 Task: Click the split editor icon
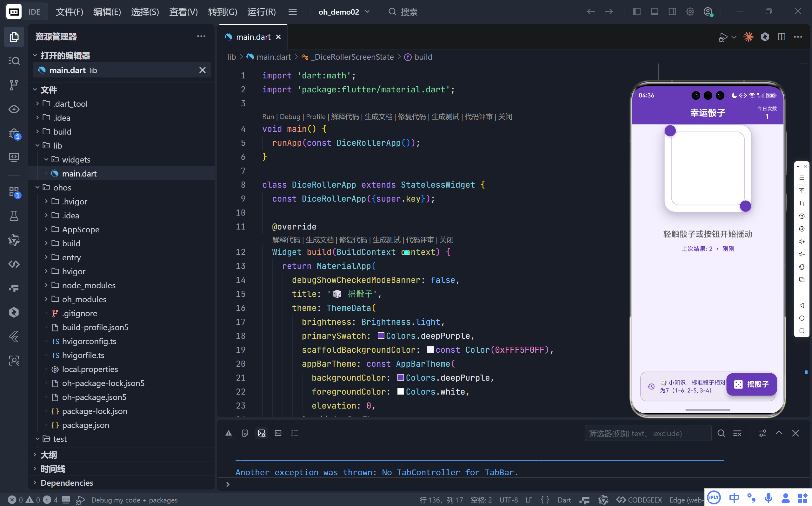(x=781, y=37)
